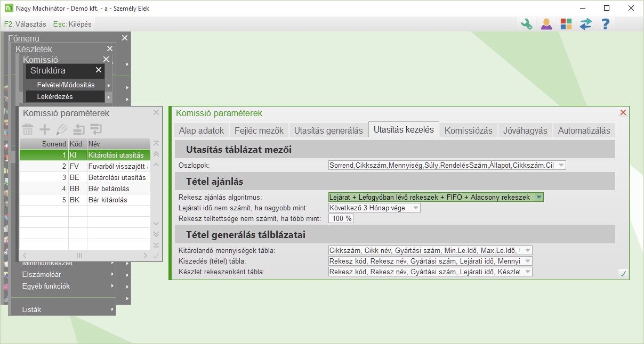Close the Komissió paraméterek details panel
Screen dimensions: 644x344
click(623, 113)
